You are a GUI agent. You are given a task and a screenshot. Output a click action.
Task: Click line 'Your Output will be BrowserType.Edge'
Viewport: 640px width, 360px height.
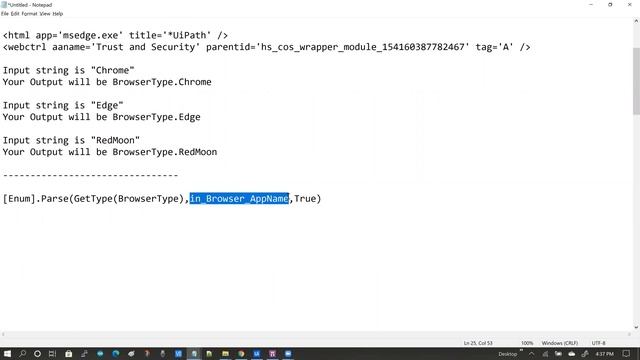coord(102,117)
